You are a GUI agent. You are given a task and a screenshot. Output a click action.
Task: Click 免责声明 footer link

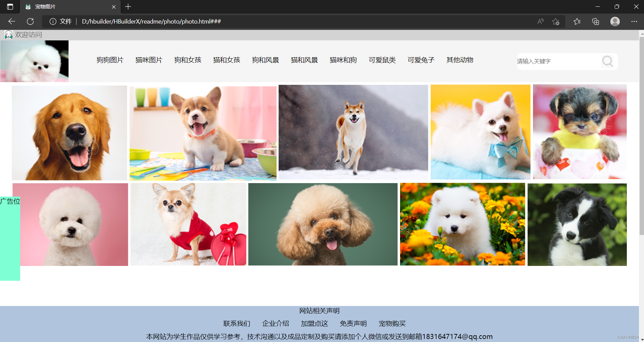coord(353,323)
